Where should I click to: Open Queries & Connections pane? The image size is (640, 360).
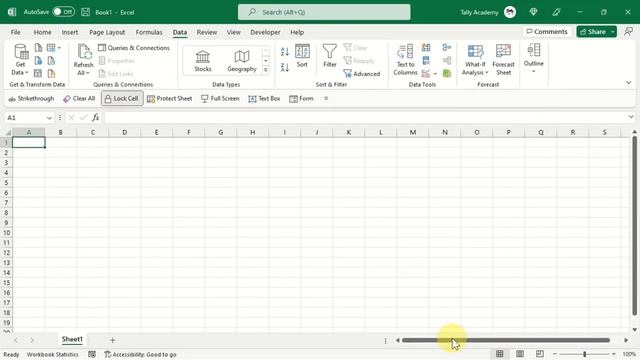click(x=134, y=48)
